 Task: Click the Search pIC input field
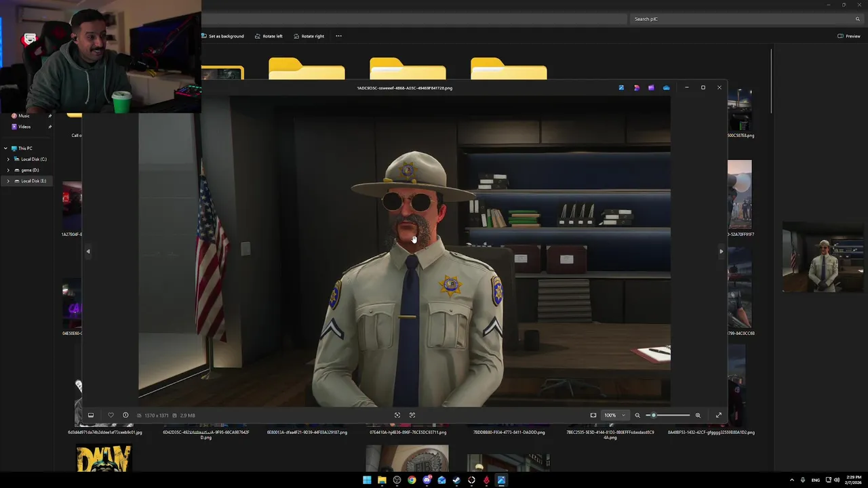[x=746, y=19]
